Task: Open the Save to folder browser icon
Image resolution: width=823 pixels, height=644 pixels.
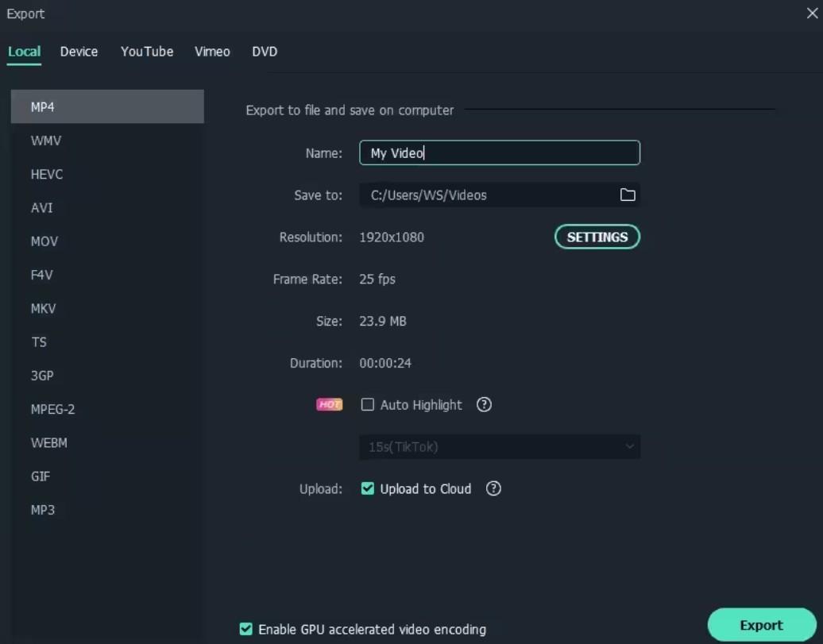Action: coord(628,195)
